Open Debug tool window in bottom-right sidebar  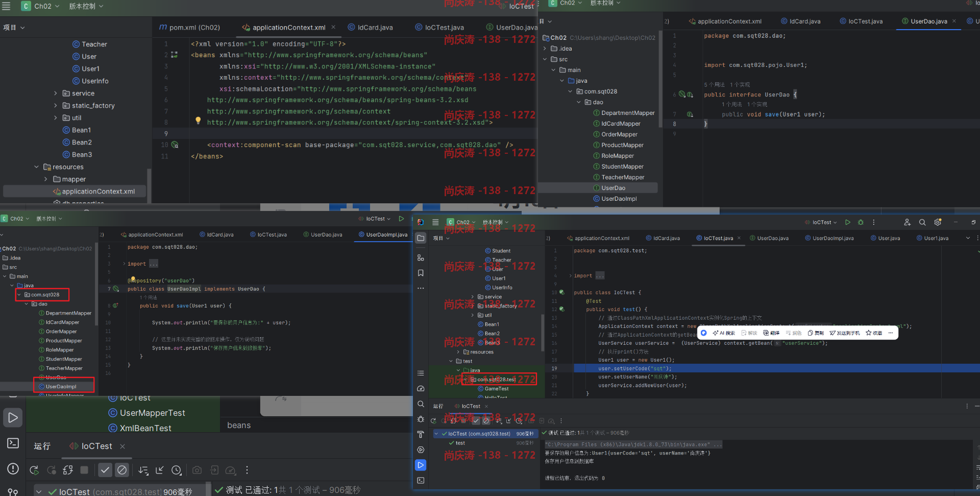pos(421,419)
